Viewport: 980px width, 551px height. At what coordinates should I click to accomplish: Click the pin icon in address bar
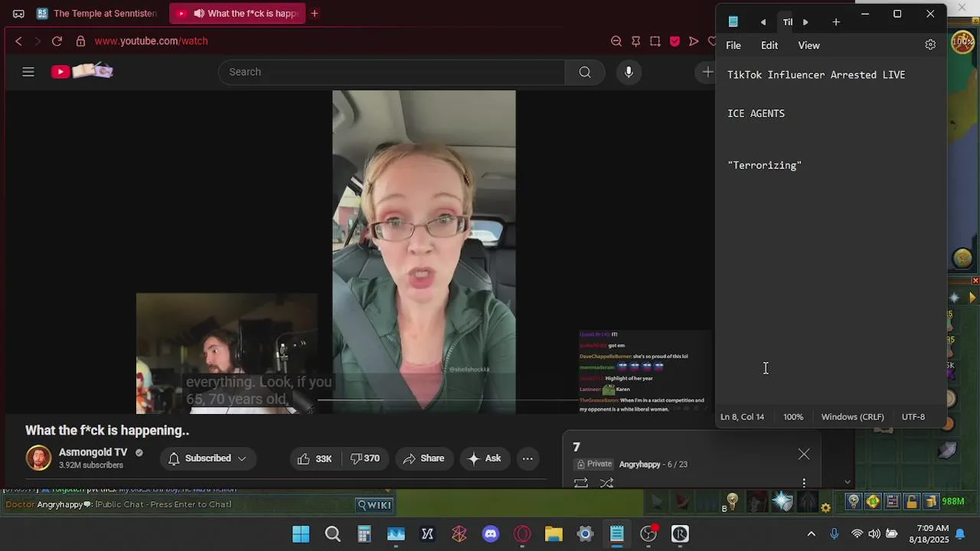(635, 41)
